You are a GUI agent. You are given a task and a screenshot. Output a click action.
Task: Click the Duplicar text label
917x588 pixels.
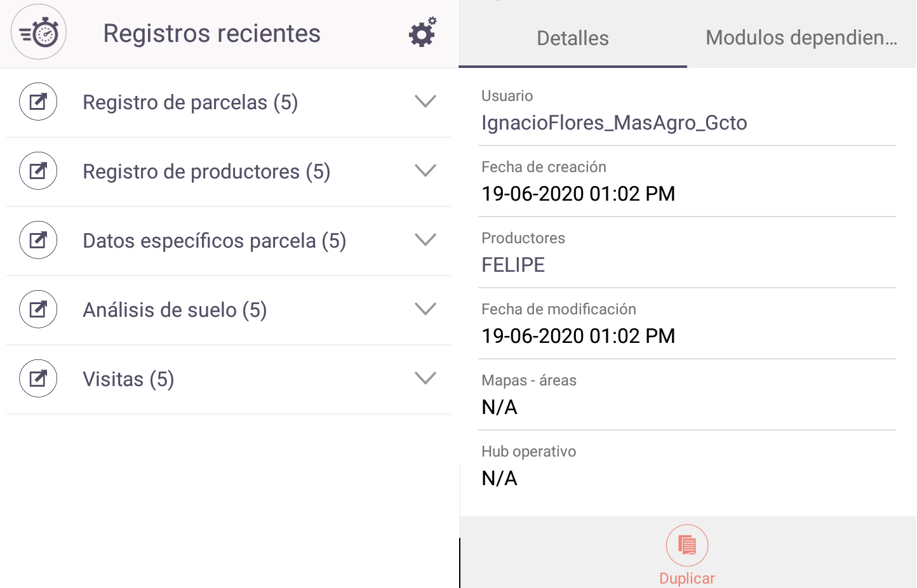tap(687, 578)
